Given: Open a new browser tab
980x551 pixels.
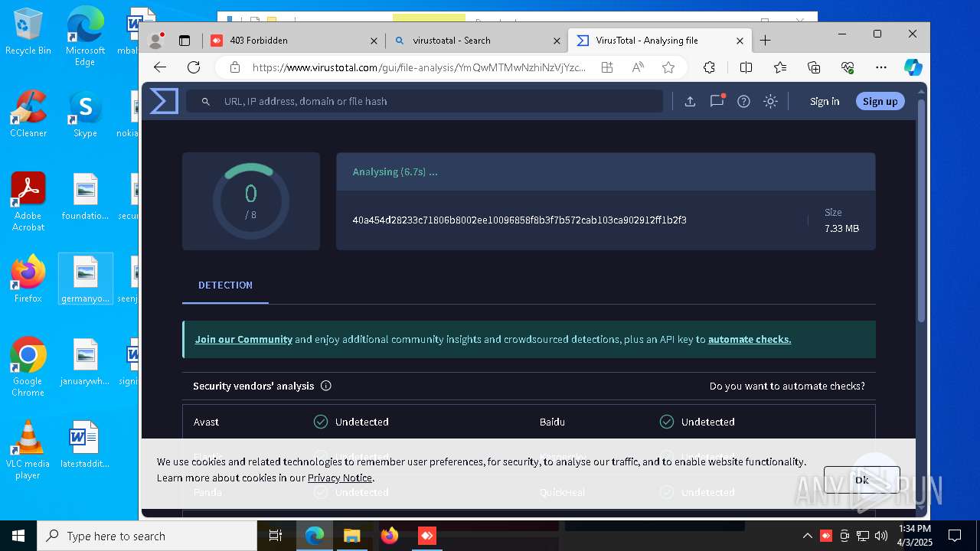Looking at the screenshot, I should [x=765, y=41].
